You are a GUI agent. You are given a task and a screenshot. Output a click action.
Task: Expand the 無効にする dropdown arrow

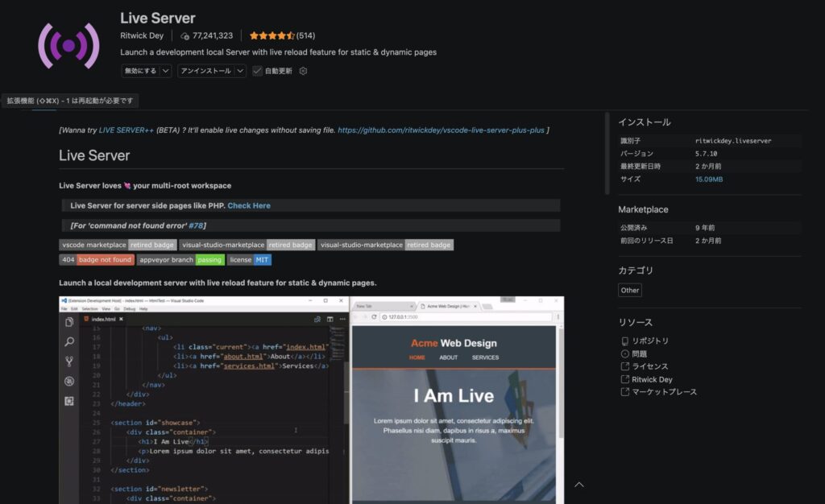click(165, 71)
